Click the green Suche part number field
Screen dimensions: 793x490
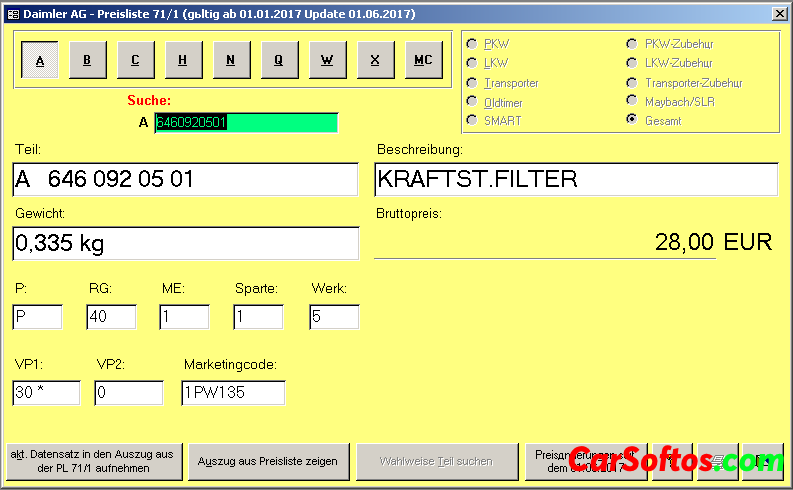245,123
